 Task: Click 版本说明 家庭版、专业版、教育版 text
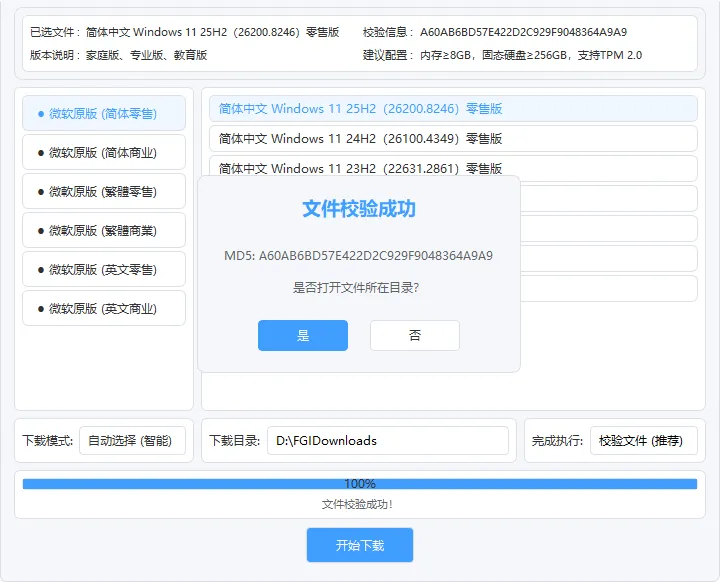[118, 55]
